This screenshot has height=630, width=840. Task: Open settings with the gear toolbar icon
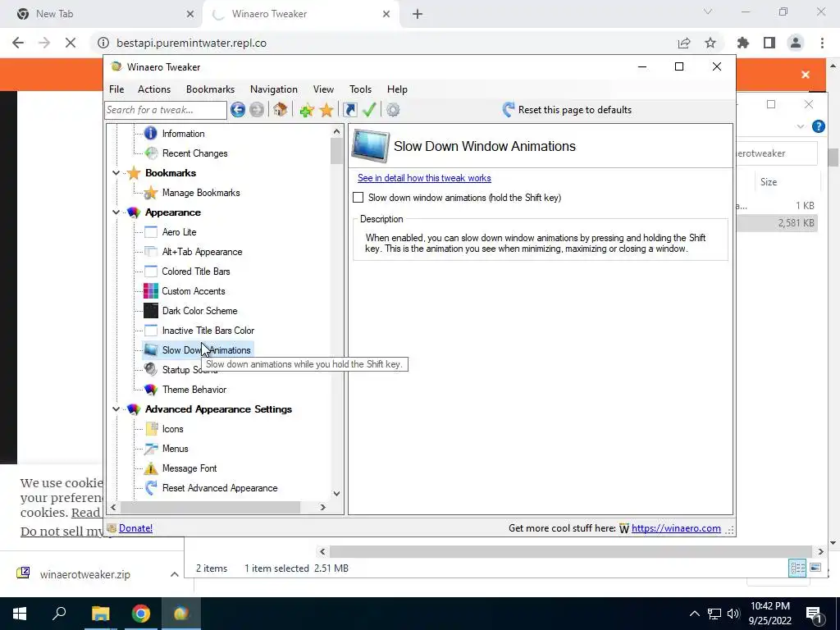coord(393,110)
